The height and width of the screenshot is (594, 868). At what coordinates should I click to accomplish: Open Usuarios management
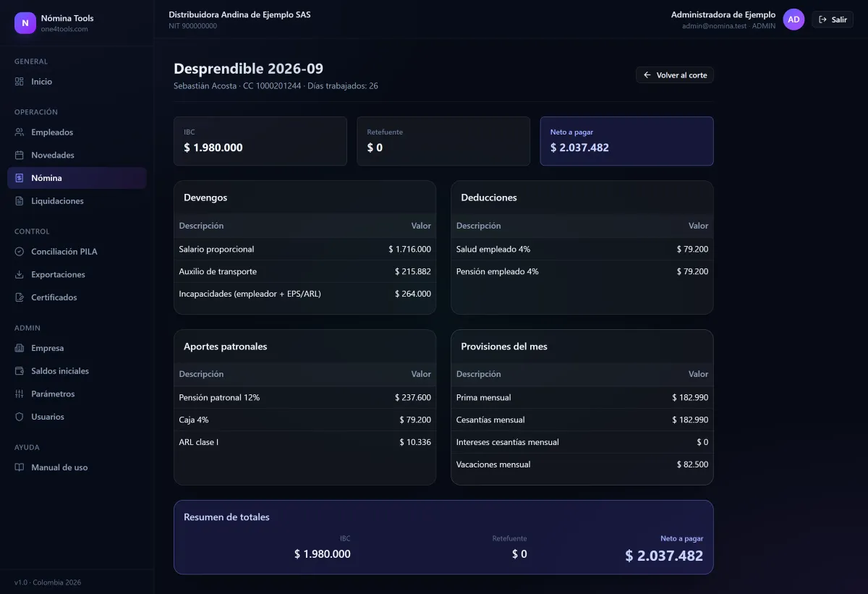pos(77,417)
